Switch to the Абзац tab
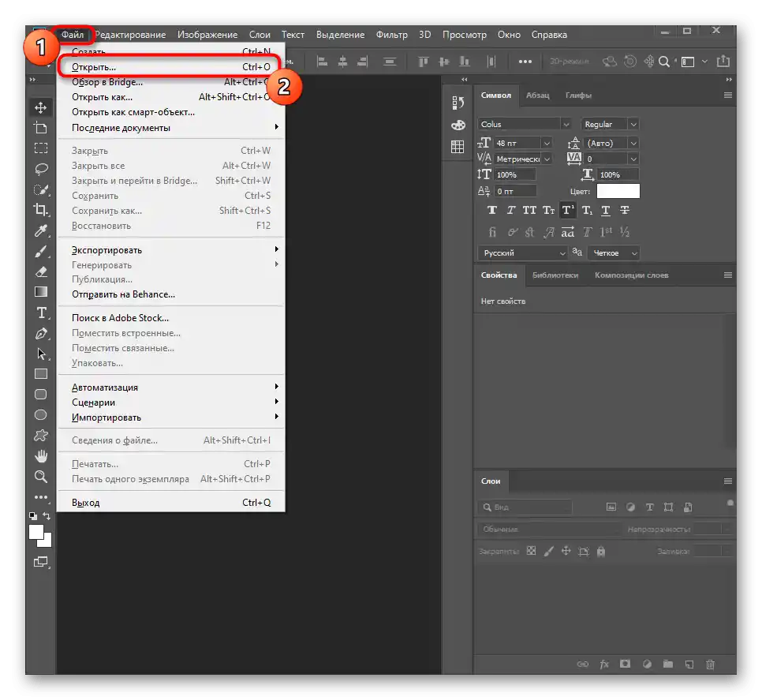 click(538, 95)
